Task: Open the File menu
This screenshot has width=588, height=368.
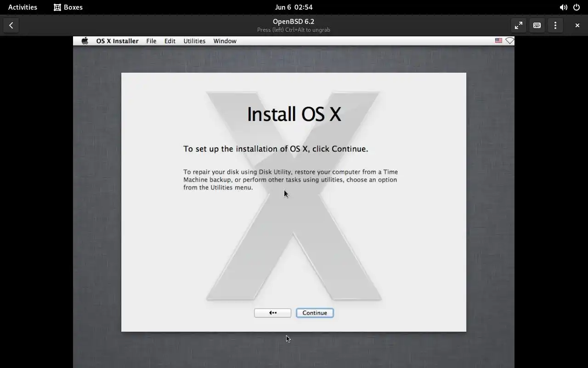Action: [x=151, y=41]
